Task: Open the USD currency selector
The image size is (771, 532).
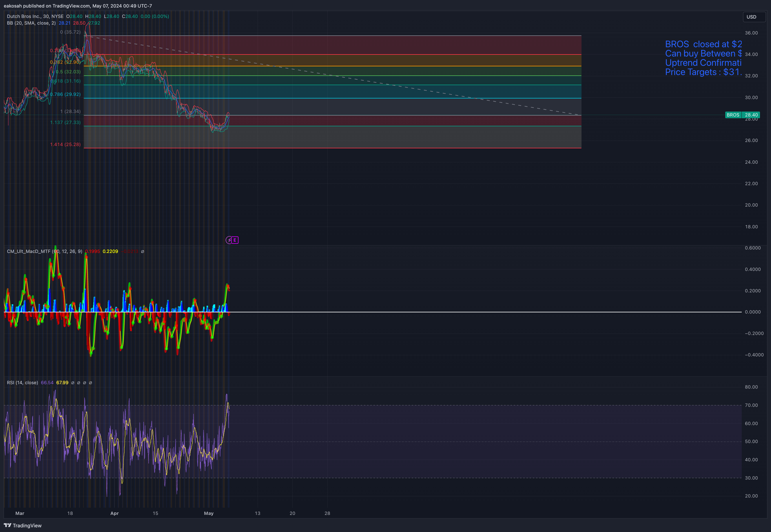Action: coord(754,17)
